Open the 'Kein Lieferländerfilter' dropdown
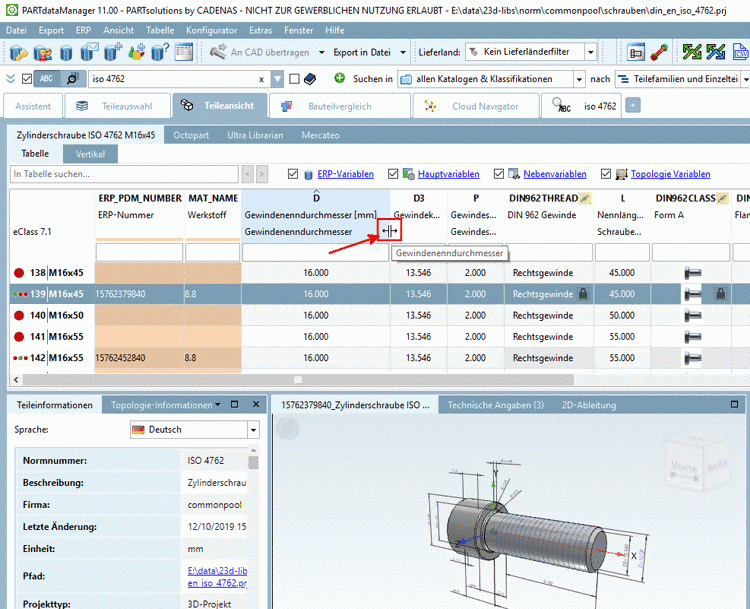The width and height of the screenshot is (750, 609). [x=591, y=52]
